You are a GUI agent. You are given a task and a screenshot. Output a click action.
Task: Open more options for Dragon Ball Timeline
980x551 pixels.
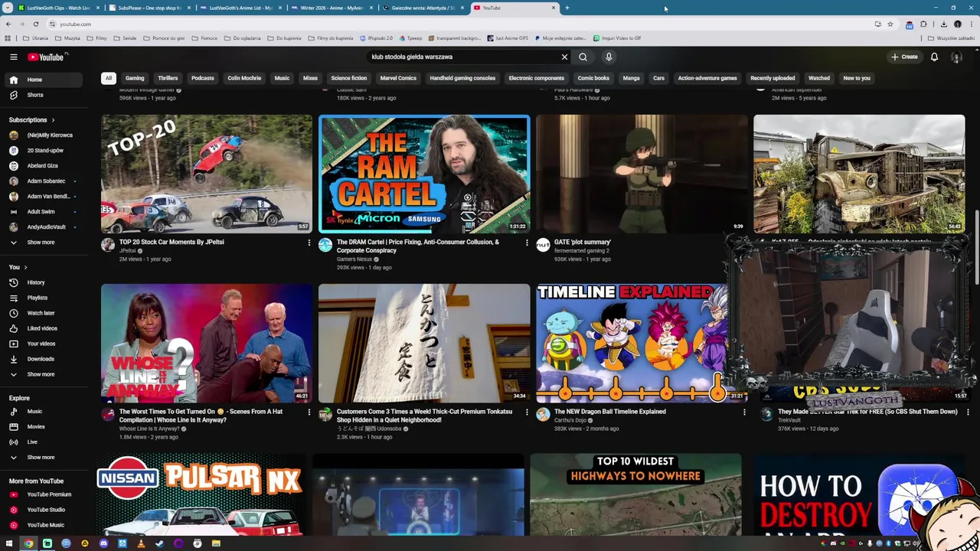tap(744, 412)
